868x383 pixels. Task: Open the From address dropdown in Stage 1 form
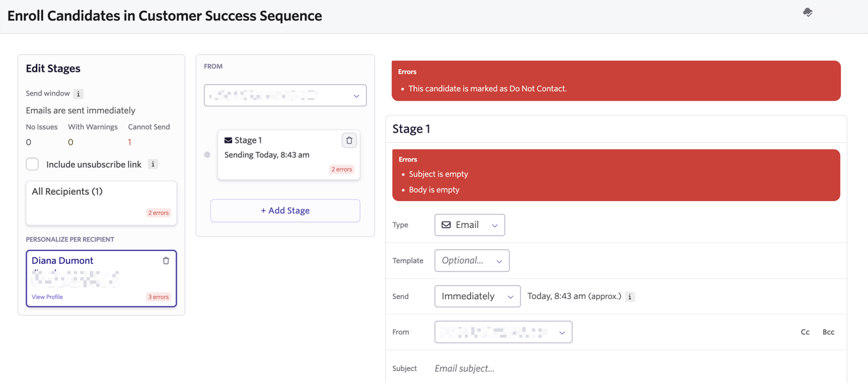[x=503, y=332]
